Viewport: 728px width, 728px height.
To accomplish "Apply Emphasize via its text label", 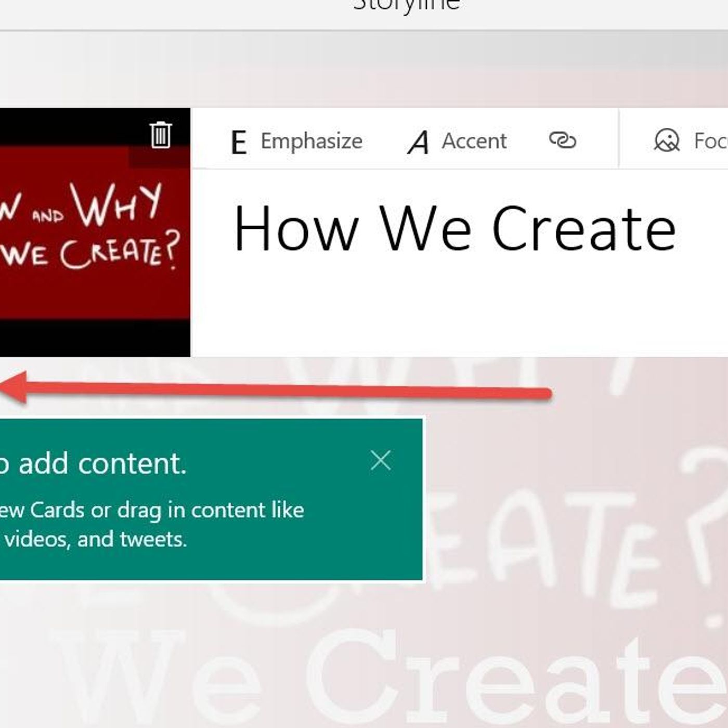I will point(311,141).
